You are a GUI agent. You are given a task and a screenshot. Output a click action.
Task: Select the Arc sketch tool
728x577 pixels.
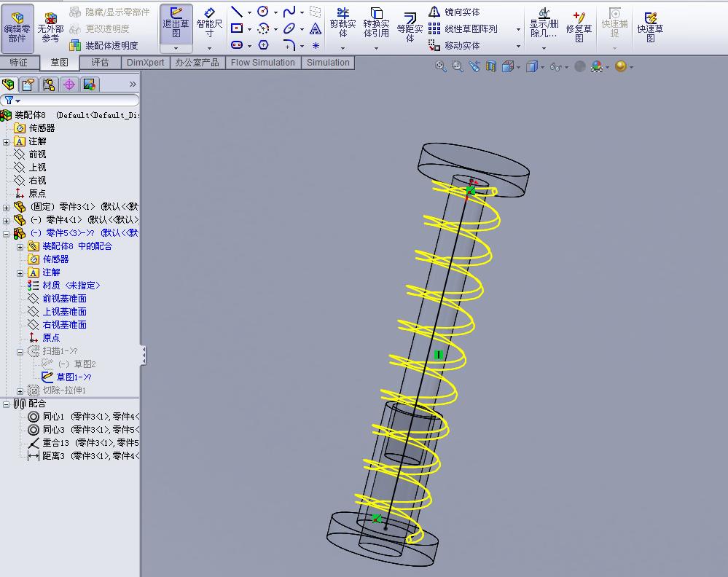[263, 29]
